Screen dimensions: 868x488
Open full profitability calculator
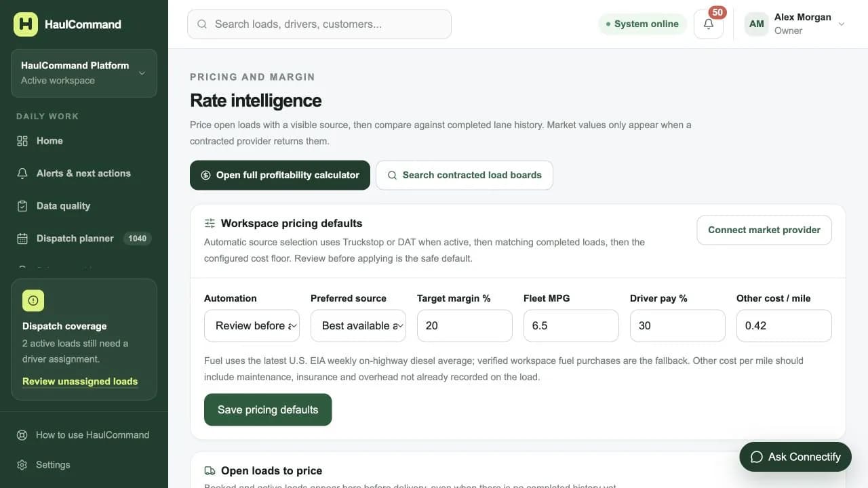coord(280,175)
